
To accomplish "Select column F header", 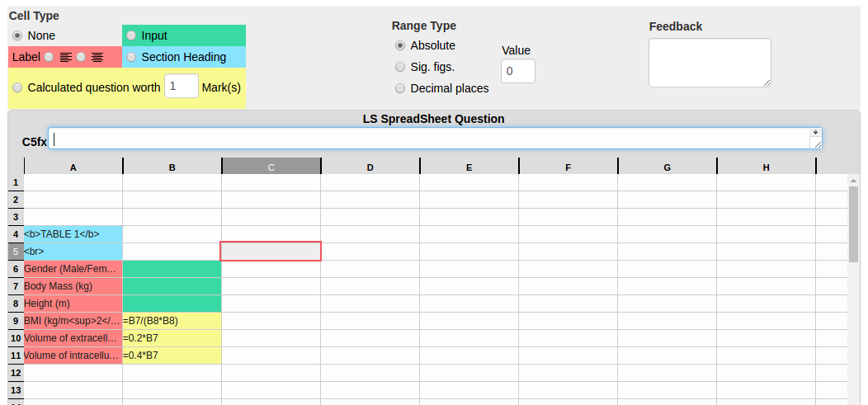I will [x=568, y=167].
